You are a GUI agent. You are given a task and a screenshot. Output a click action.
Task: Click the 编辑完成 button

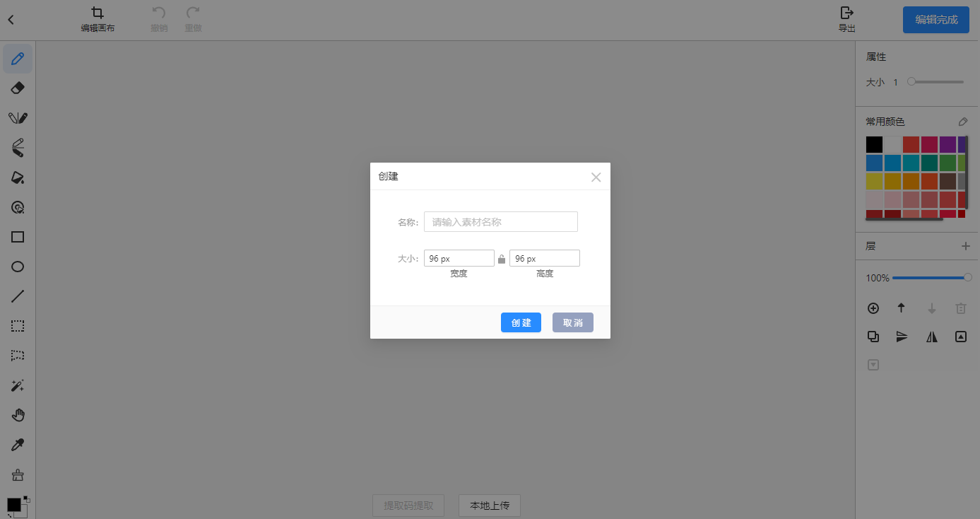click(936, 20)
